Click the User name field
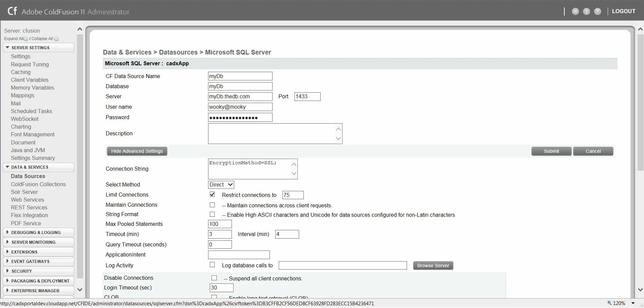 click(240, 107)
